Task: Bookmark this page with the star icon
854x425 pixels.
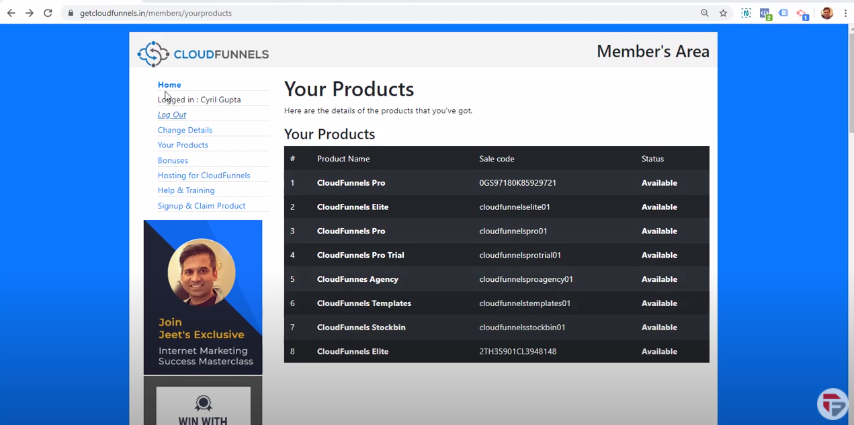Action: (723, 13)
